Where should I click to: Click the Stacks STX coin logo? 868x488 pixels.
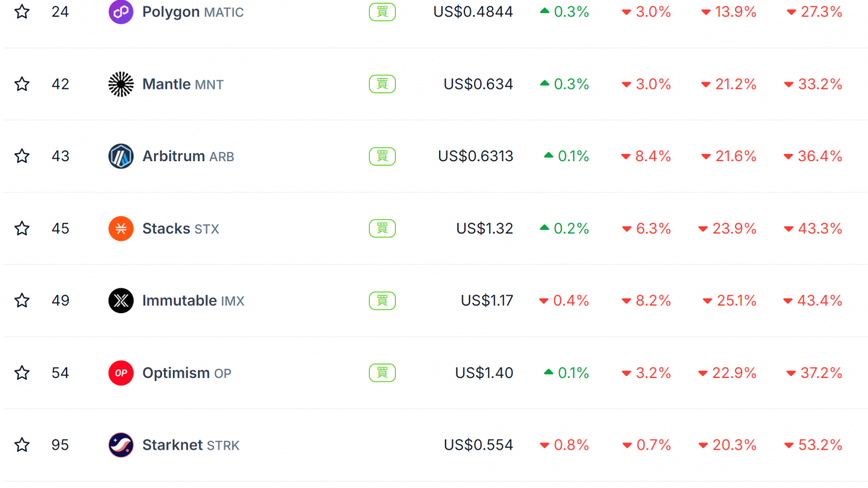point(121,228)
